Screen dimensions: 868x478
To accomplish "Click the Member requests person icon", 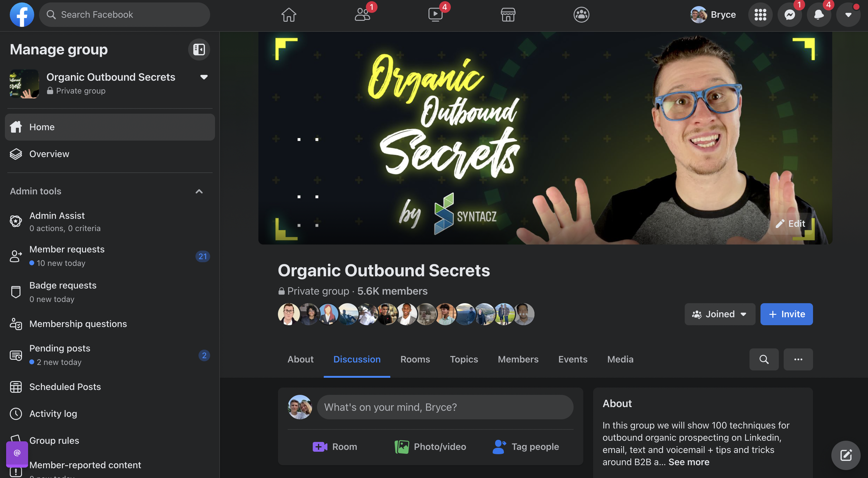I will pos(16,256).
